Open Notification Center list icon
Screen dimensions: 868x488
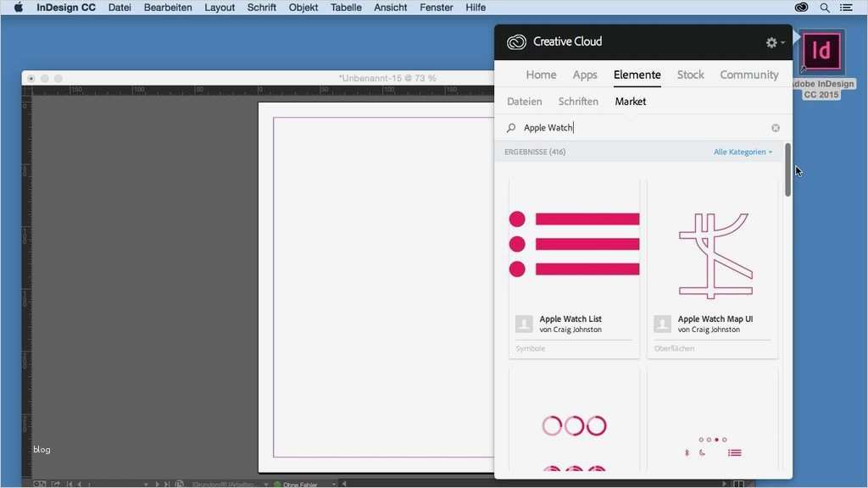[847, 7]
